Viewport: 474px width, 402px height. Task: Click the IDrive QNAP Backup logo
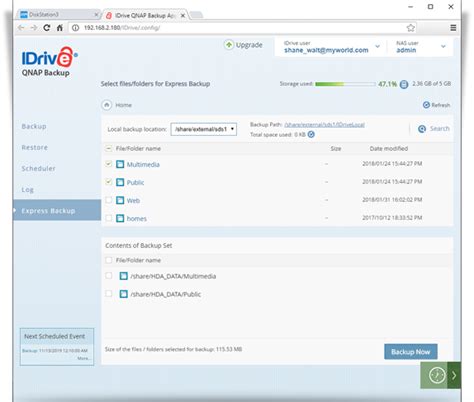[50, 62]
